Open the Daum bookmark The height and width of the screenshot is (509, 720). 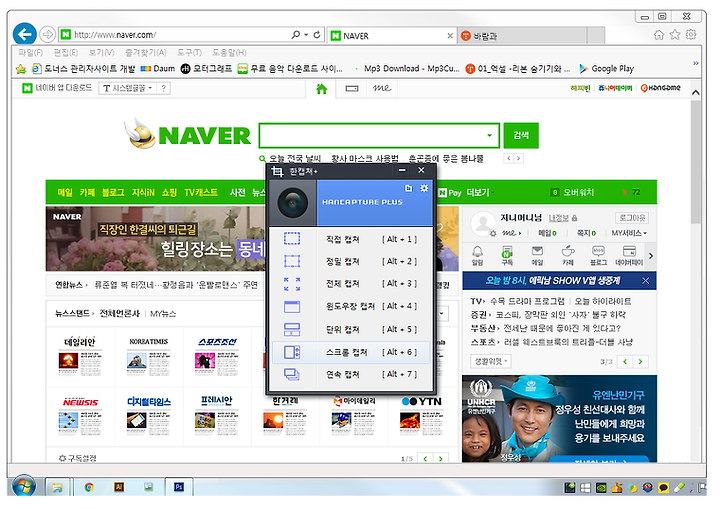(x=158, y=69)
